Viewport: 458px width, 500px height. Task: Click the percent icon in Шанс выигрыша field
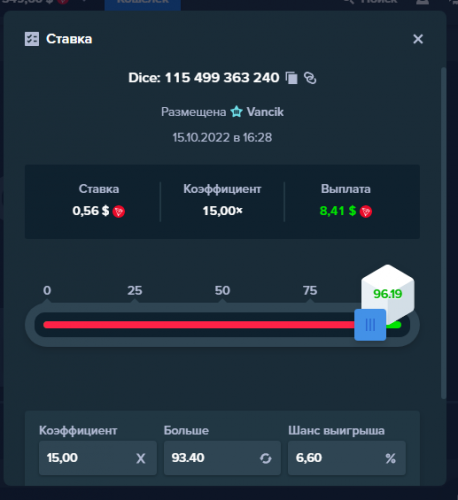[390, 458]
